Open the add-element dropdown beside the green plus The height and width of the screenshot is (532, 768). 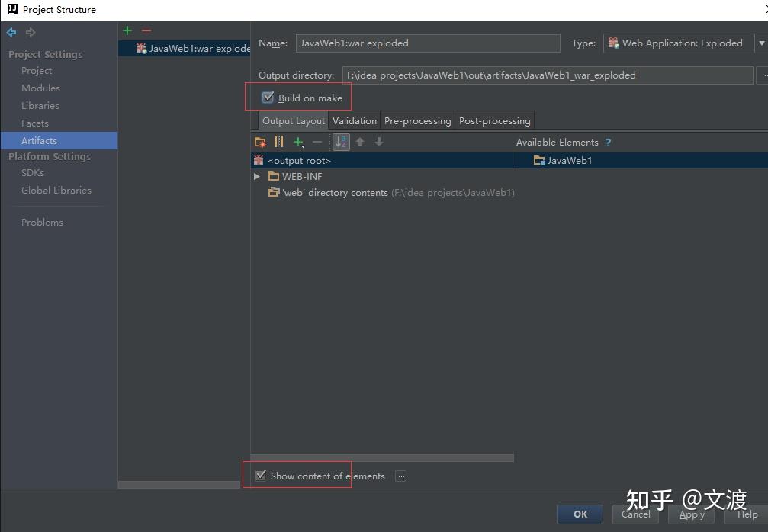click(304, 145)
